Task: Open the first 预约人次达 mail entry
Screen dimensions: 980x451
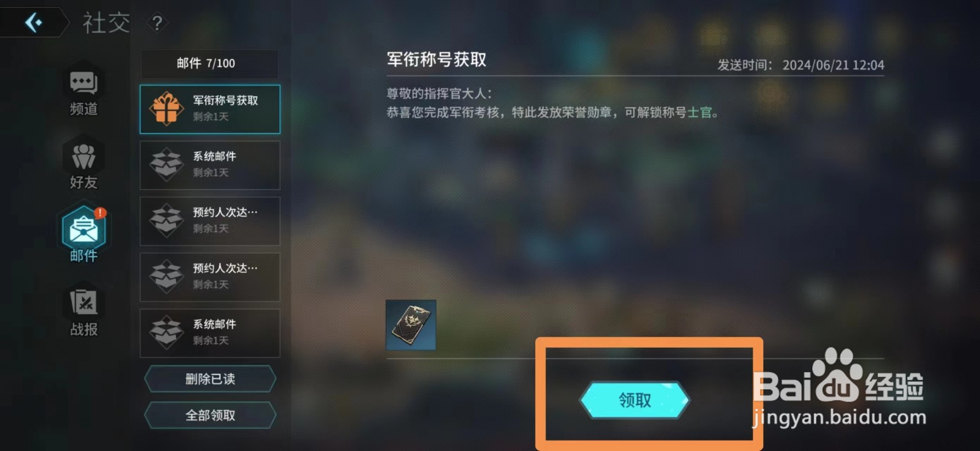Action: point(210,221)
